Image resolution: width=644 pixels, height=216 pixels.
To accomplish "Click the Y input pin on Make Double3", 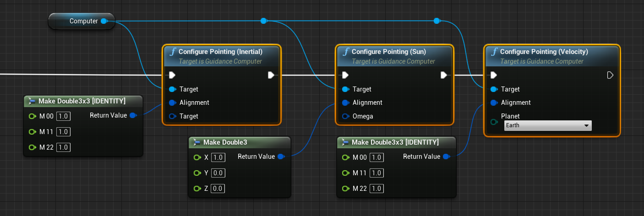I will [197, 173].
